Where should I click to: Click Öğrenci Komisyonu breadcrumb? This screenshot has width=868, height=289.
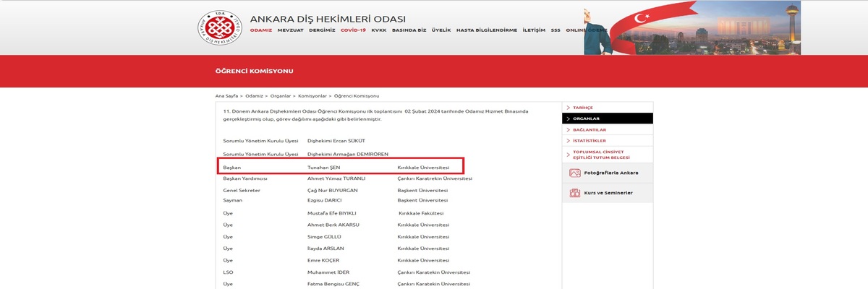click(x=357, y=96)
